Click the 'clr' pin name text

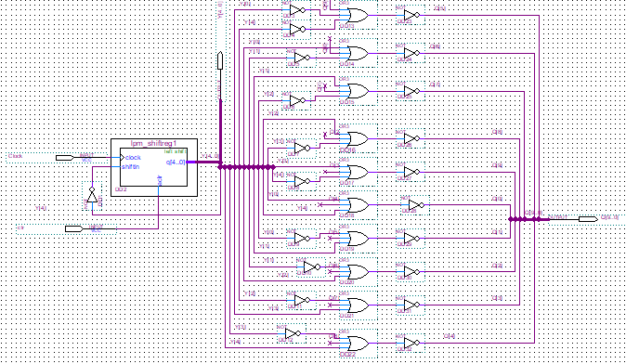tap(20, 227)
